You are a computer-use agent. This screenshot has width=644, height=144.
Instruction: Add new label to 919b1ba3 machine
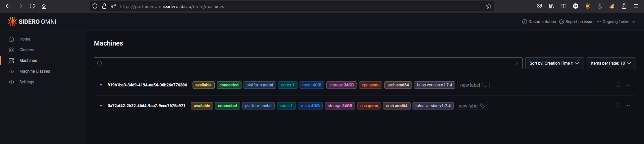click(x=473, y=85)
